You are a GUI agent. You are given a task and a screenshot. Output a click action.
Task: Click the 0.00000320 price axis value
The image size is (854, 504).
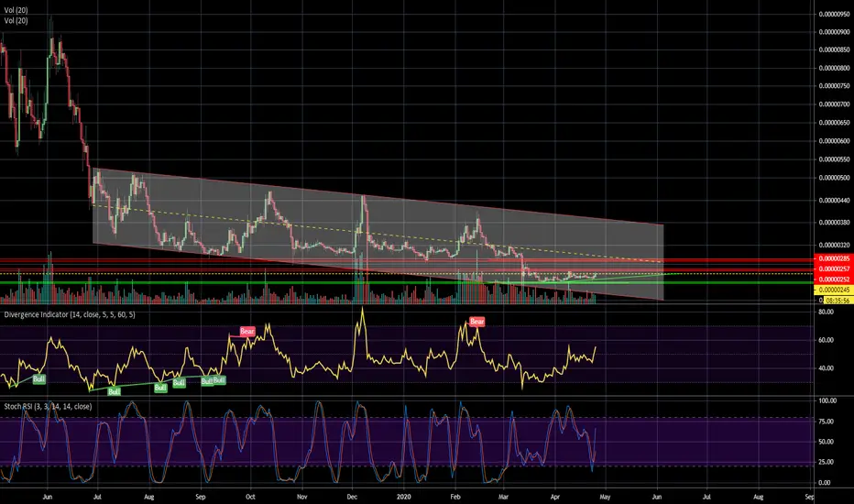[835, 246]
